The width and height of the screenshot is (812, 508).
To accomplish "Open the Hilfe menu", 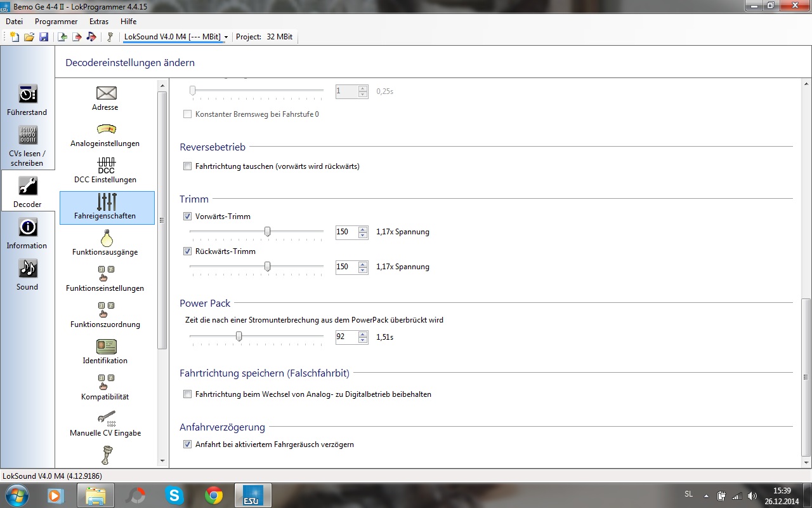I will click(128, 22).
